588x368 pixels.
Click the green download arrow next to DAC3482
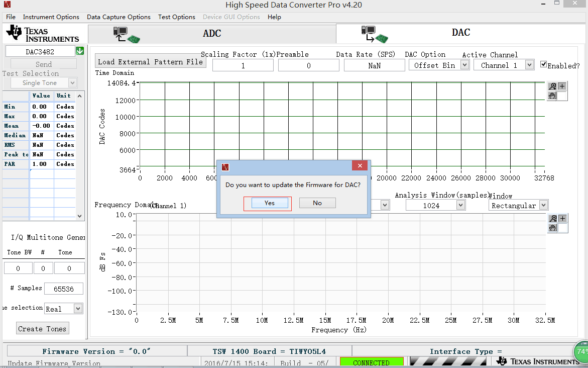[x=80, y=51]
